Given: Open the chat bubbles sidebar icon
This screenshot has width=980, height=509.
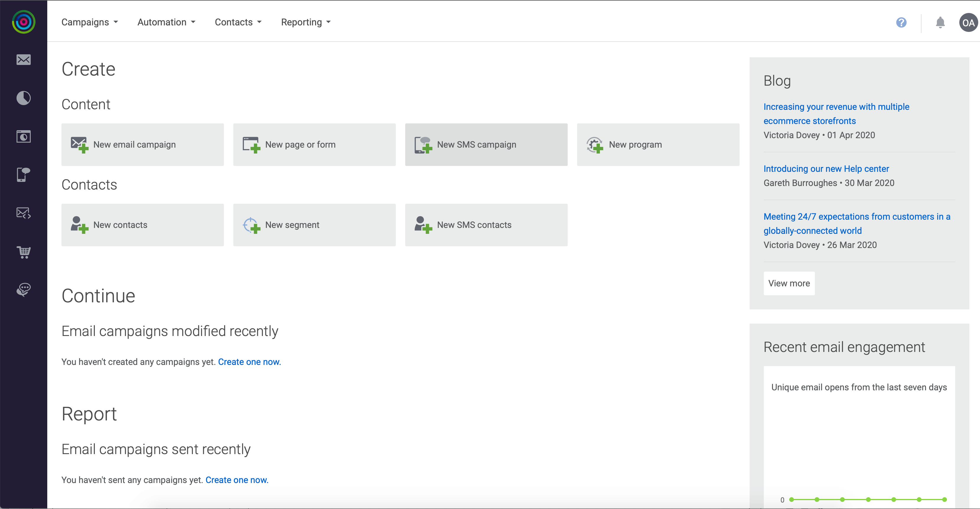Looking at the screenshot, I should (24, 290).
